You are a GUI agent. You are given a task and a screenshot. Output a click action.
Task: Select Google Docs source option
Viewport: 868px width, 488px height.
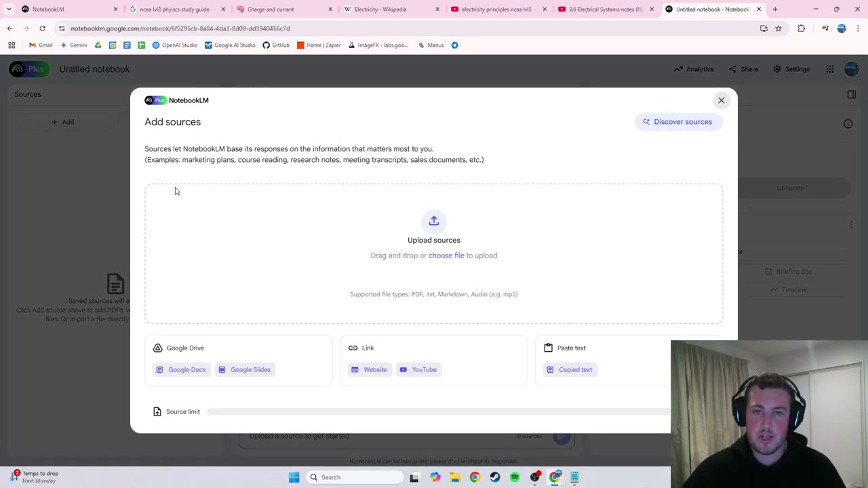(181, 369)
